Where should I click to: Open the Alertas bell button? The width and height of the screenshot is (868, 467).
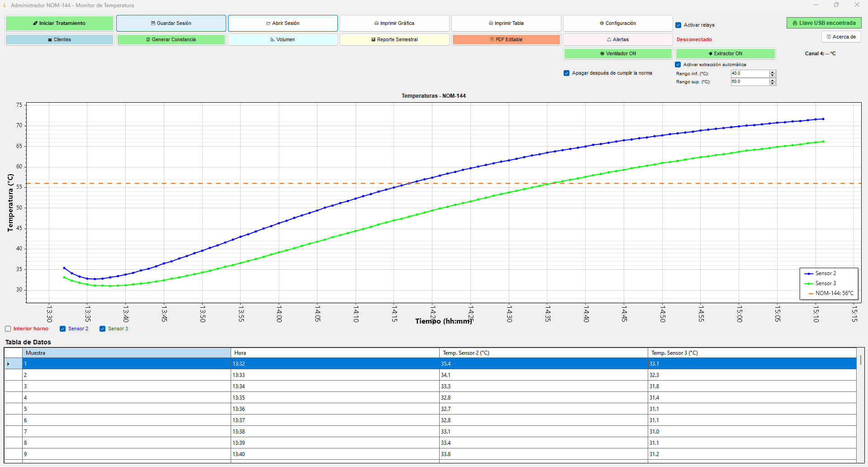pos(618,39)
